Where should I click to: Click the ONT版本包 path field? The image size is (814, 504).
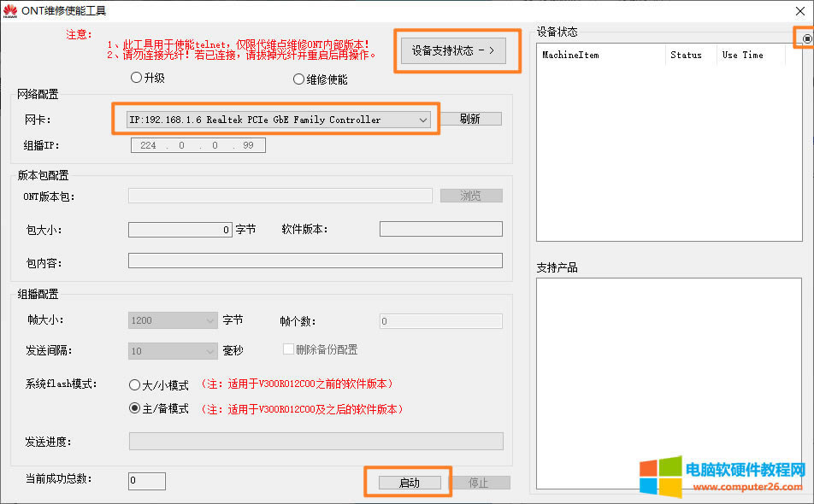coord(280,196)
